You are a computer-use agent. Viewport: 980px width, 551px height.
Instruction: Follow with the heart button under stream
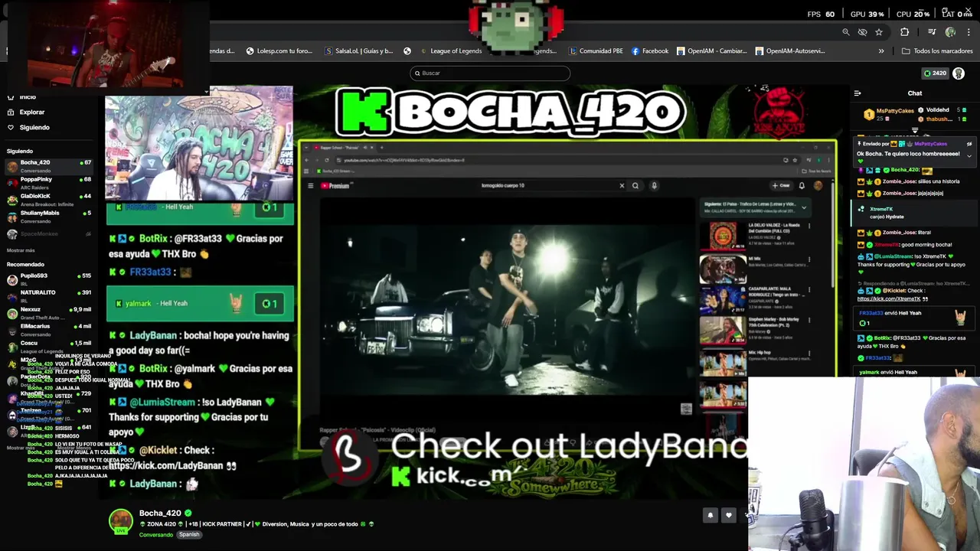[728, 515]
